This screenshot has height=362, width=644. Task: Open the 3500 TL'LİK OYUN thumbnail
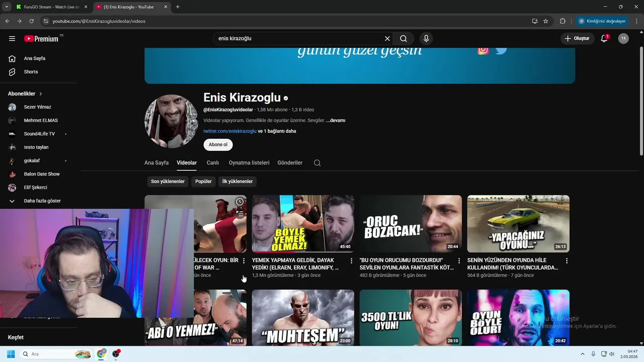coord(411,318)
